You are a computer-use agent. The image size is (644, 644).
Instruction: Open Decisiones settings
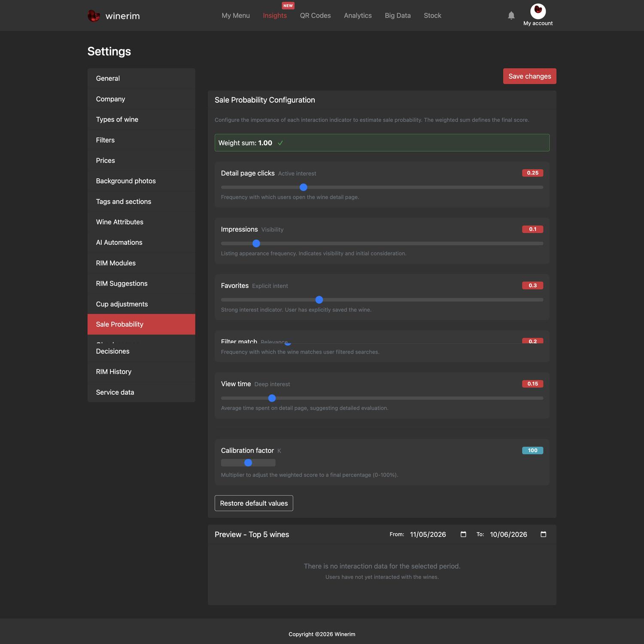(141, 351)
